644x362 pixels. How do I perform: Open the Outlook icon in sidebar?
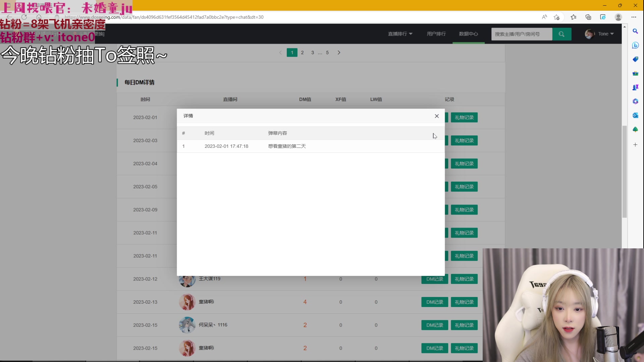pyautogui.click(x=635, y=115)
